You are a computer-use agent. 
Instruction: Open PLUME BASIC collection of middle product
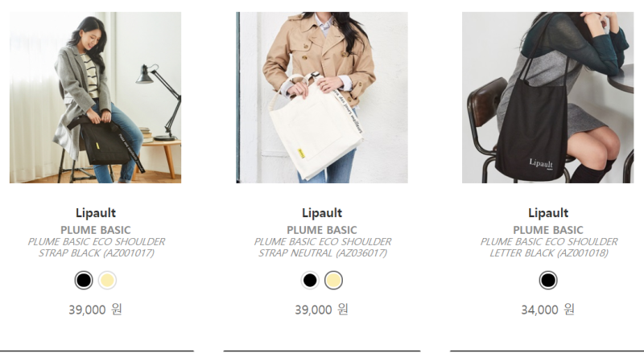tap(322, 230)
